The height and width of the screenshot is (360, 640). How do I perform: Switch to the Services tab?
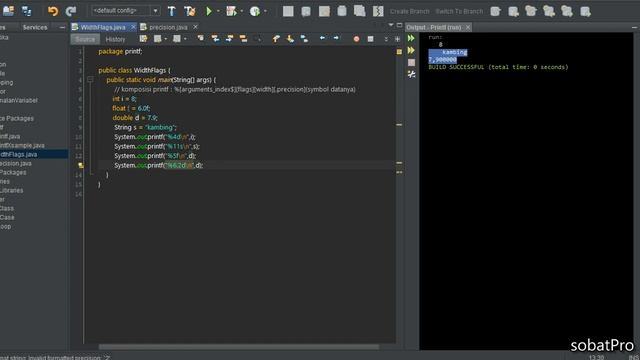[35, 27]
